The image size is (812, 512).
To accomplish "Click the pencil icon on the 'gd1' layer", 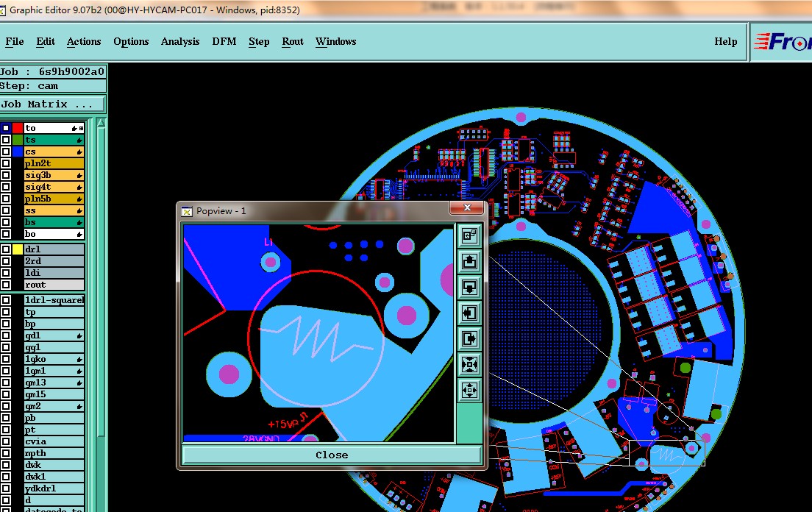I will point(79,336).
